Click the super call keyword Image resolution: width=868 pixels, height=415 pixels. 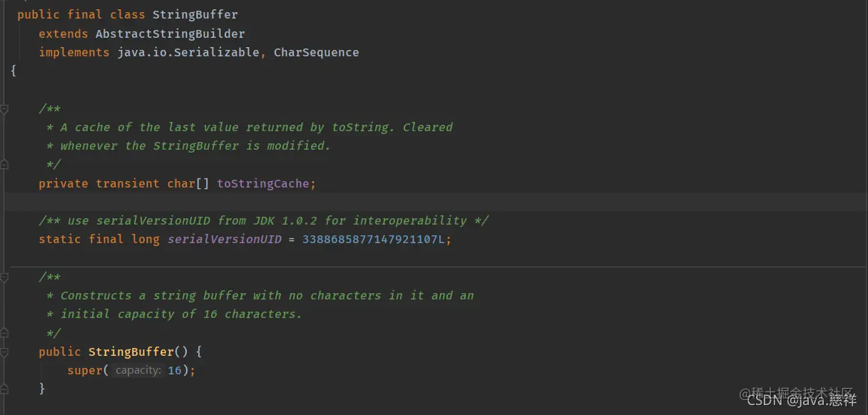pos(85,371)
